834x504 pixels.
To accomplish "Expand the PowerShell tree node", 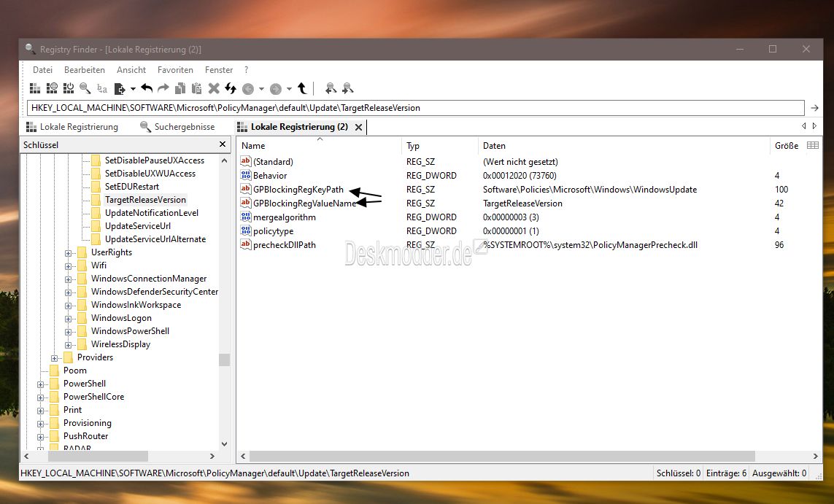I will (x=41, y=384).
